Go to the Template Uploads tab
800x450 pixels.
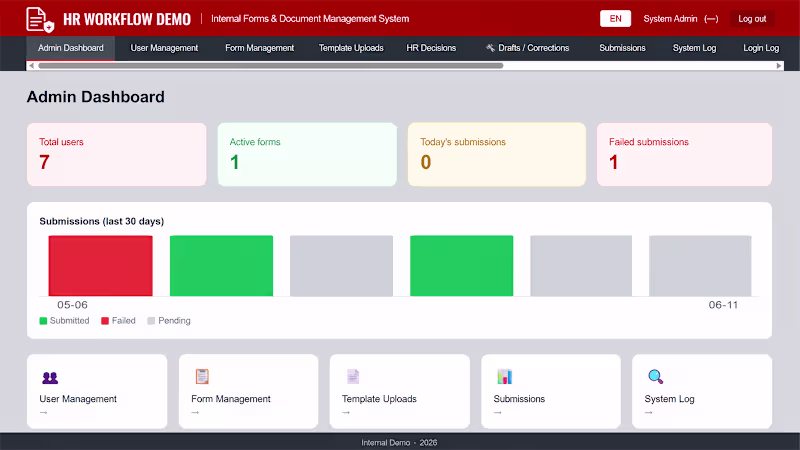351,48
